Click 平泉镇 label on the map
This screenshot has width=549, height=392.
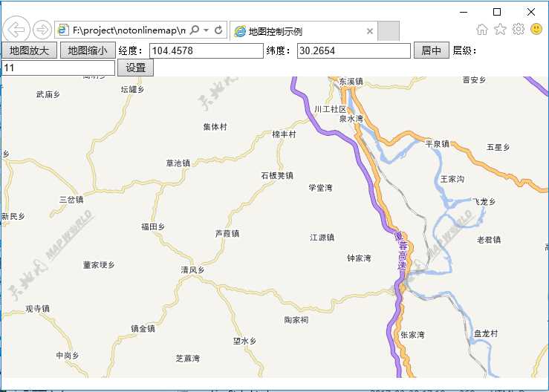click(438, 144)
